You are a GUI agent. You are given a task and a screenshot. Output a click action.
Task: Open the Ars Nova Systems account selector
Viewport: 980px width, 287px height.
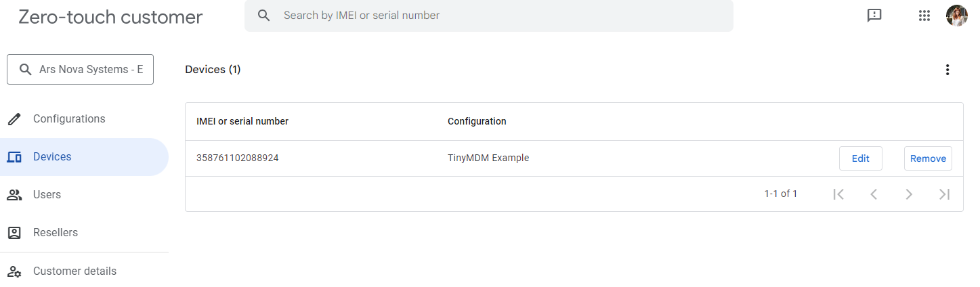pyautogui.click(x=81, y=70)
